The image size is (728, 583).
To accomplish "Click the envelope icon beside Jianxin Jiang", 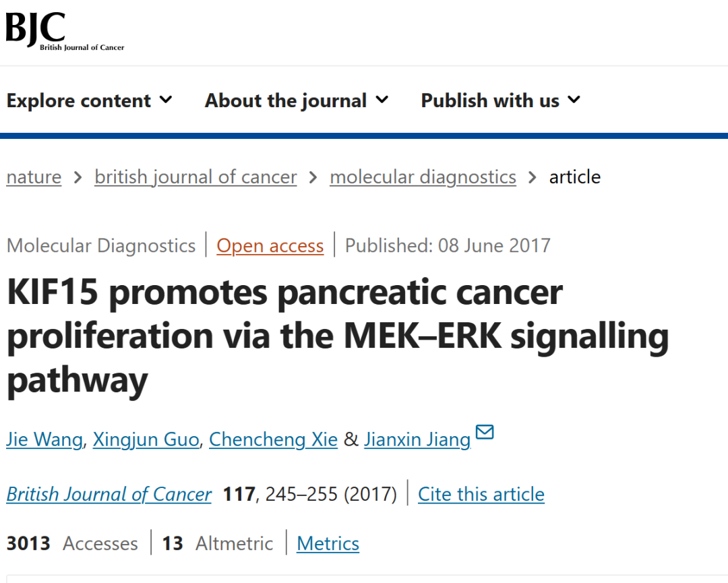I will click(x=485, y=431).
